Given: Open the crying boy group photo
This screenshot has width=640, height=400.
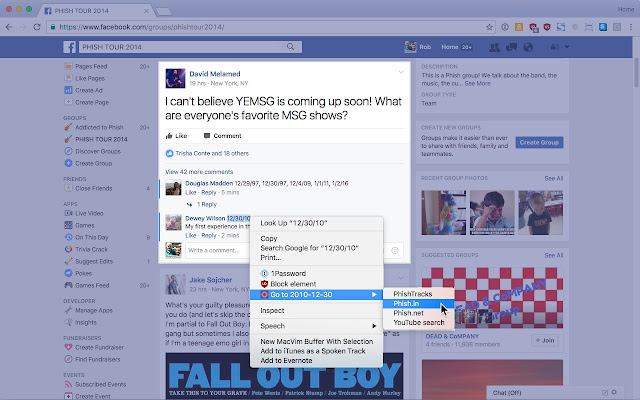Looking at the screenshot, I should 492,213.
